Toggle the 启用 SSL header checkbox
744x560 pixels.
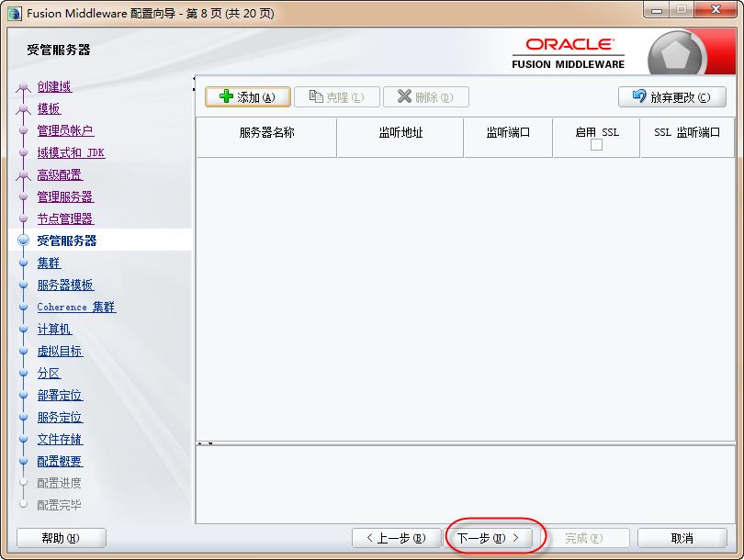click(x=596, y=145)
